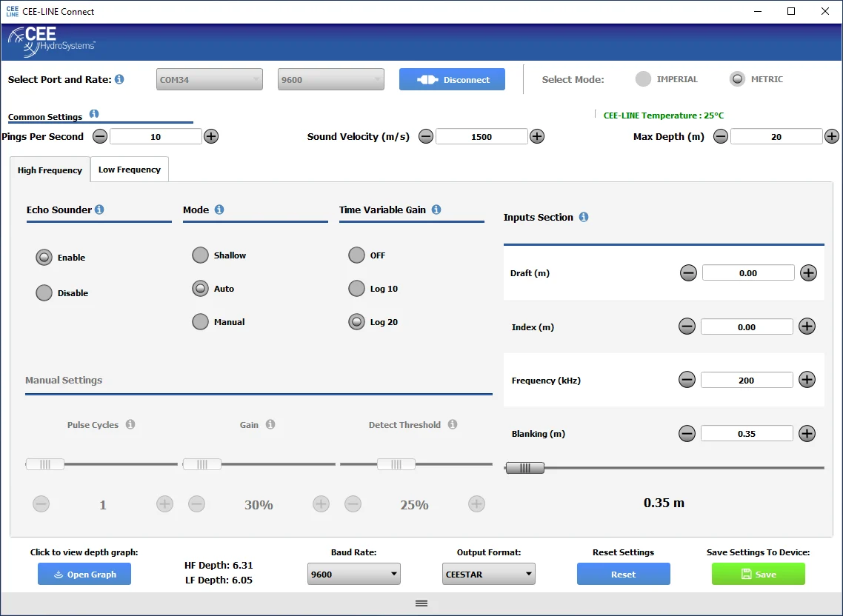Increase Pings Per Second with plus icon
This screenshot has height=616, width=843.
(211, 136)
